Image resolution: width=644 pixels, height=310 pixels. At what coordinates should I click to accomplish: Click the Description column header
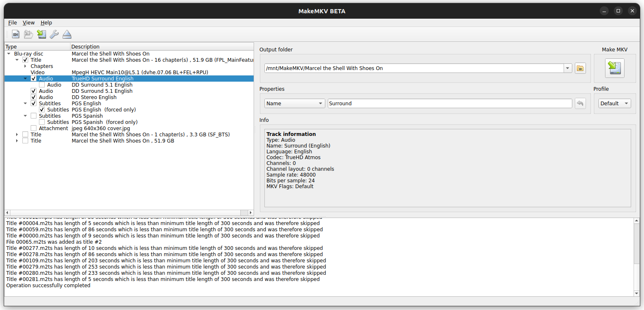coord(162,46)
